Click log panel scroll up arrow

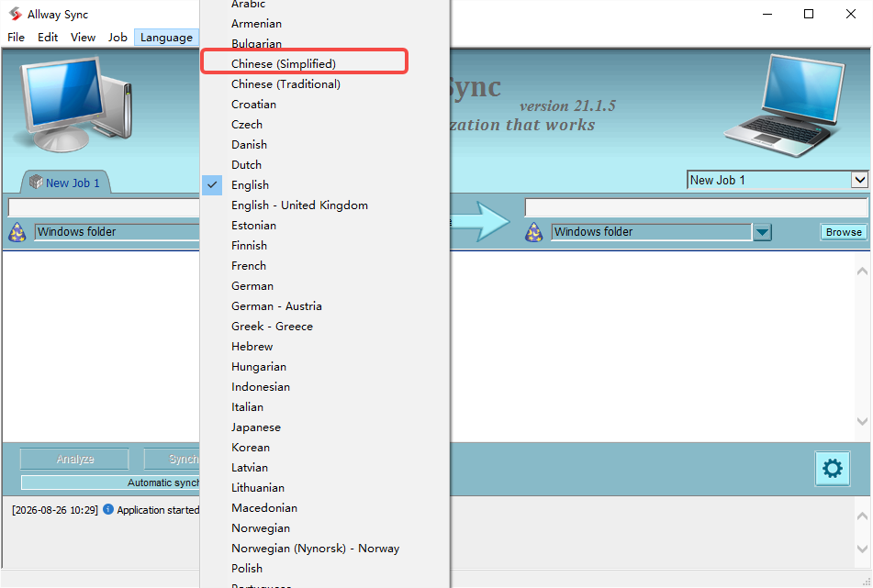862,516
